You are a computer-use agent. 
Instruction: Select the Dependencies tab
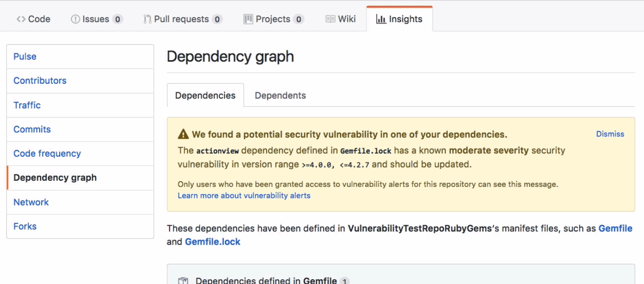(205, 95)
